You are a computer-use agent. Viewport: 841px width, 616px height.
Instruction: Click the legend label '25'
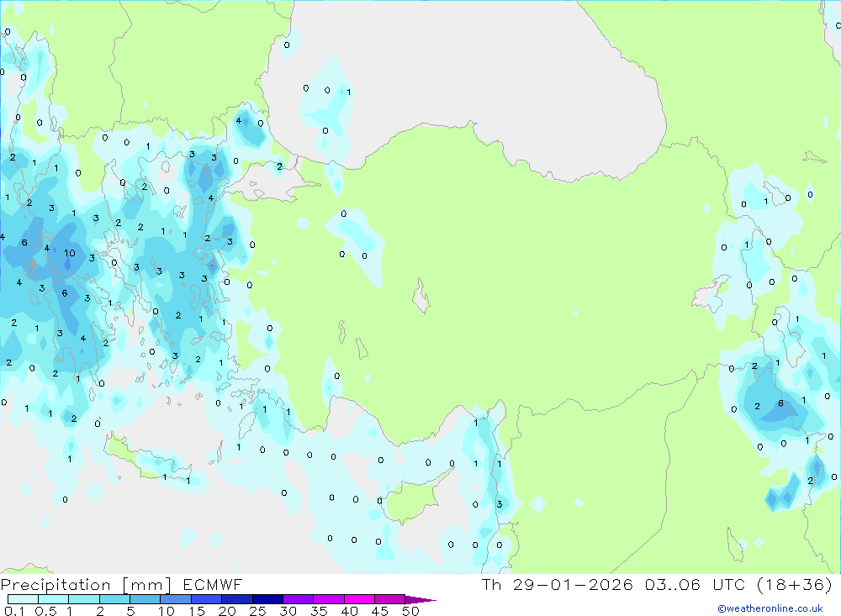(x=258, y=611)
